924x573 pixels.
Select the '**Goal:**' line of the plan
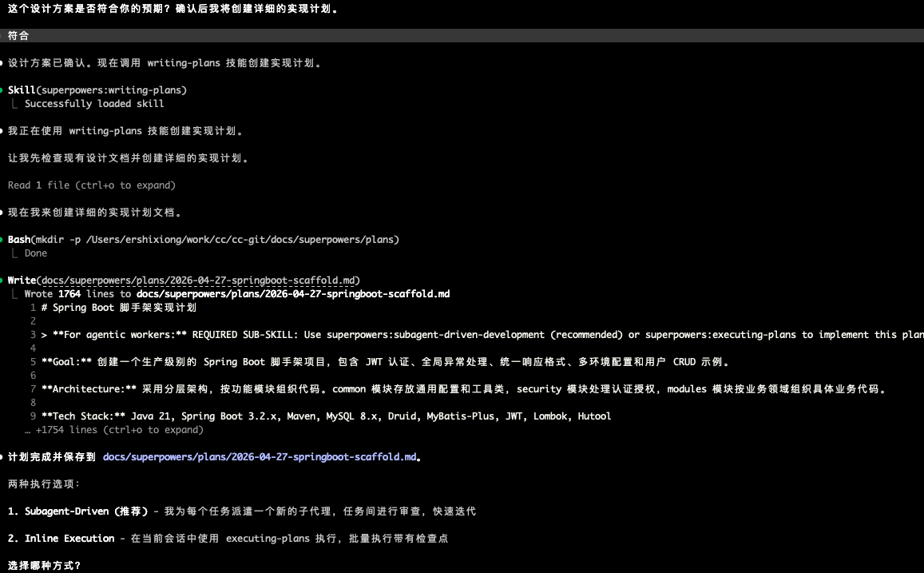[x=386, y=362]
